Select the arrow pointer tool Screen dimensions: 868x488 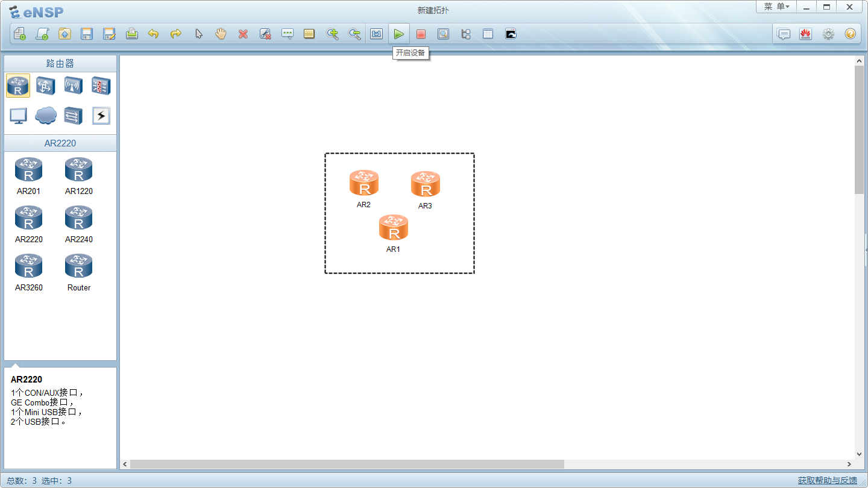(198, 34)
